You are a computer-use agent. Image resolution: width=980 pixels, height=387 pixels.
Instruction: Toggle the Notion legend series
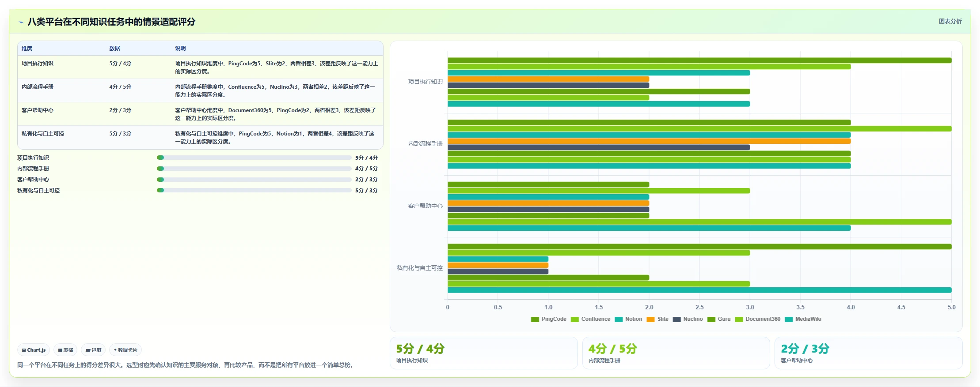628,319
